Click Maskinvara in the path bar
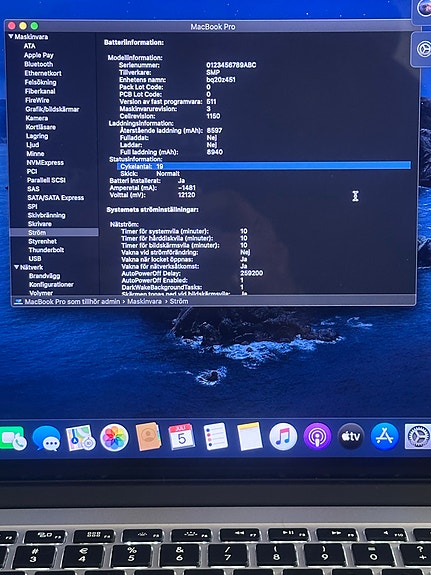This screenshot has height=575, width=431. pos(144,301)
